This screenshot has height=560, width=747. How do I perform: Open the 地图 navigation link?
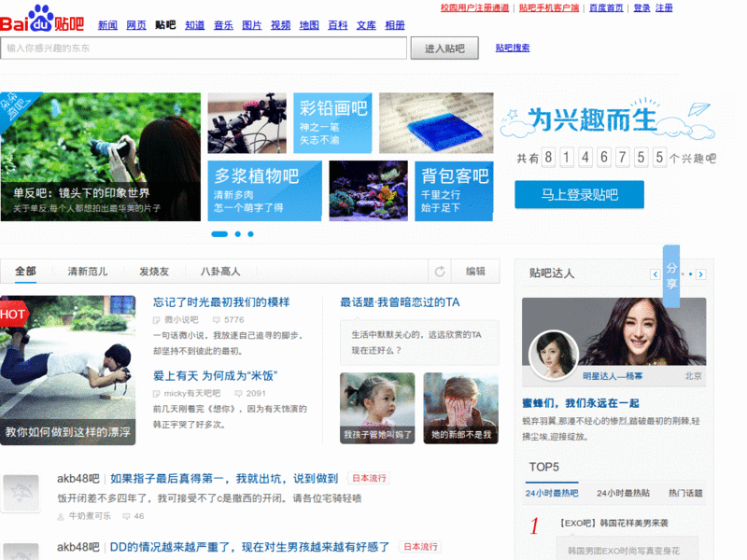tap(309, 25)
